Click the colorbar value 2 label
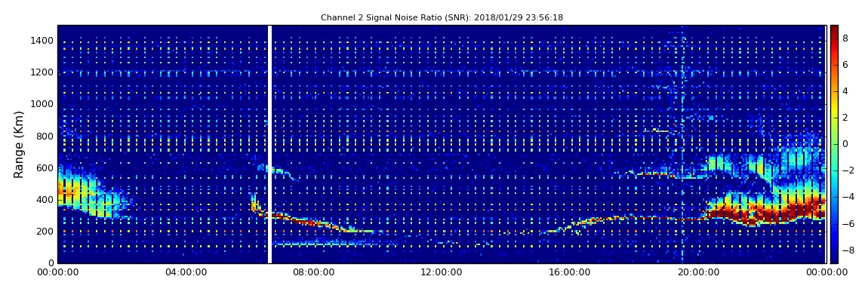Screen dimensions: 868x307 click(x=845, y=117)
